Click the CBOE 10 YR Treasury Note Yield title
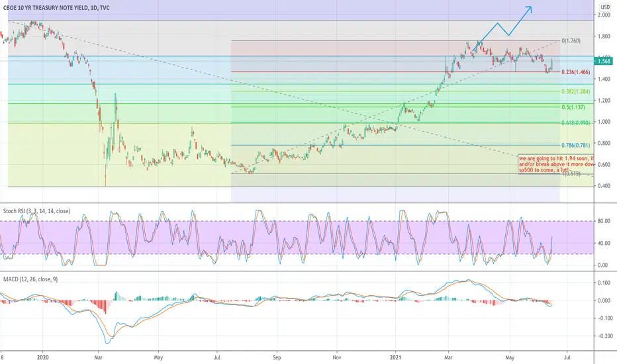The image size is (617, 364). coord(56,8)
